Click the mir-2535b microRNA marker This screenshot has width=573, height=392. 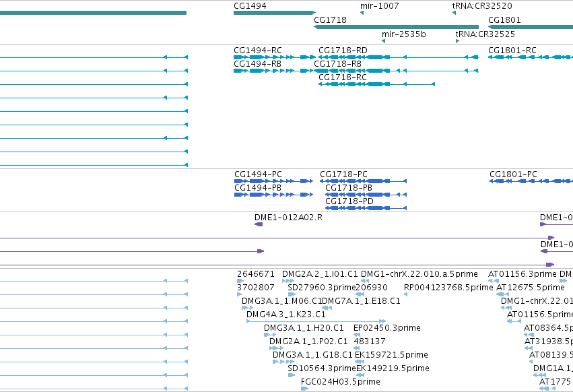(x=383, y=41)
